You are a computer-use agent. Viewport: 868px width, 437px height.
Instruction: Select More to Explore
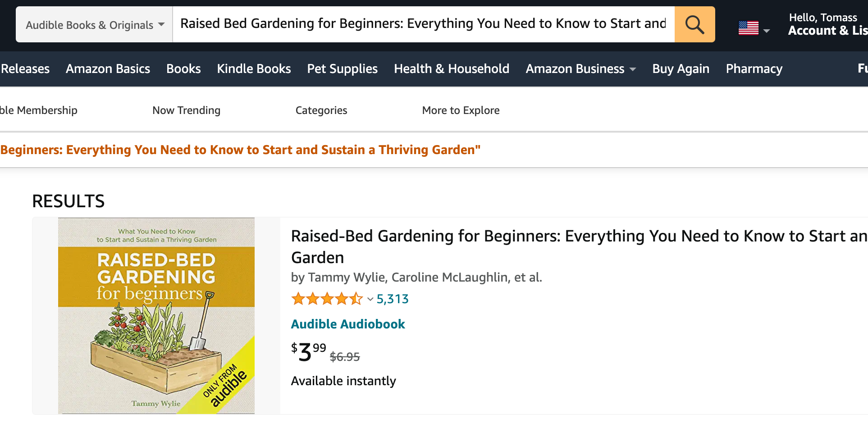click(x=461, y=110)
